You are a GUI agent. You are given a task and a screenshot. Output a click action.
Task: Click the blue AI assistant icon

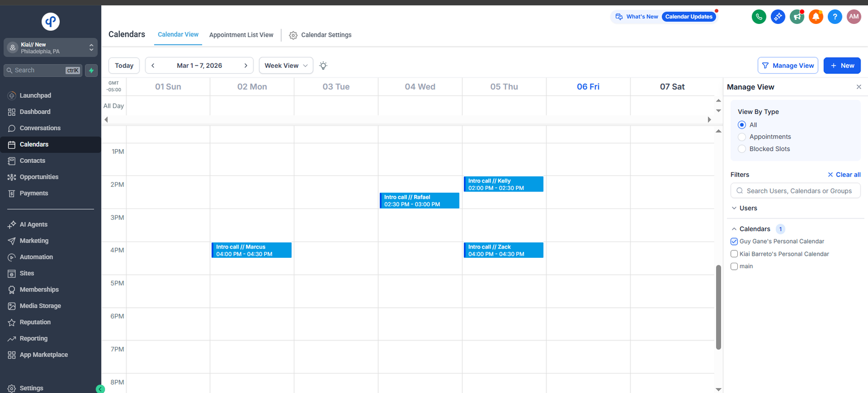778,17
